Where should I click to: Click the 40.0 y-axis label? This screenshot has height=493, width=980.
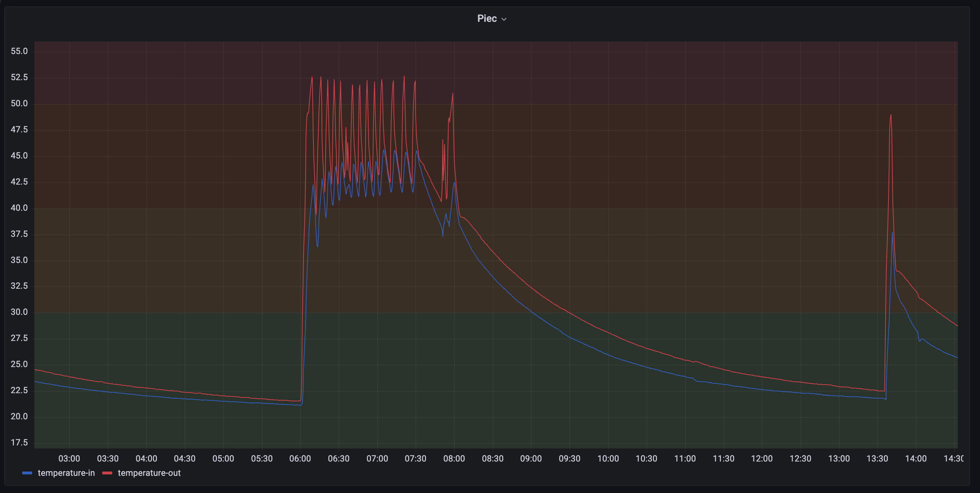point(19,208)
